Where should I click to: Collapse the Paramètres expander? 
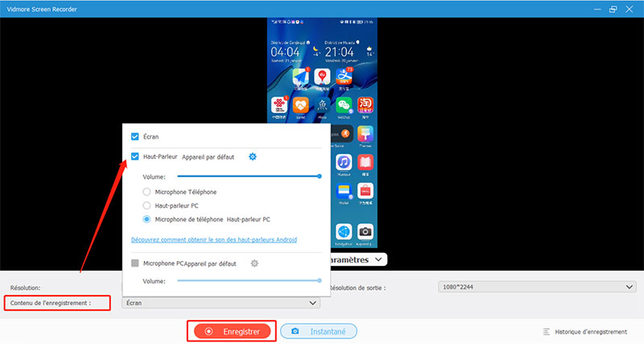pos(379,259)
